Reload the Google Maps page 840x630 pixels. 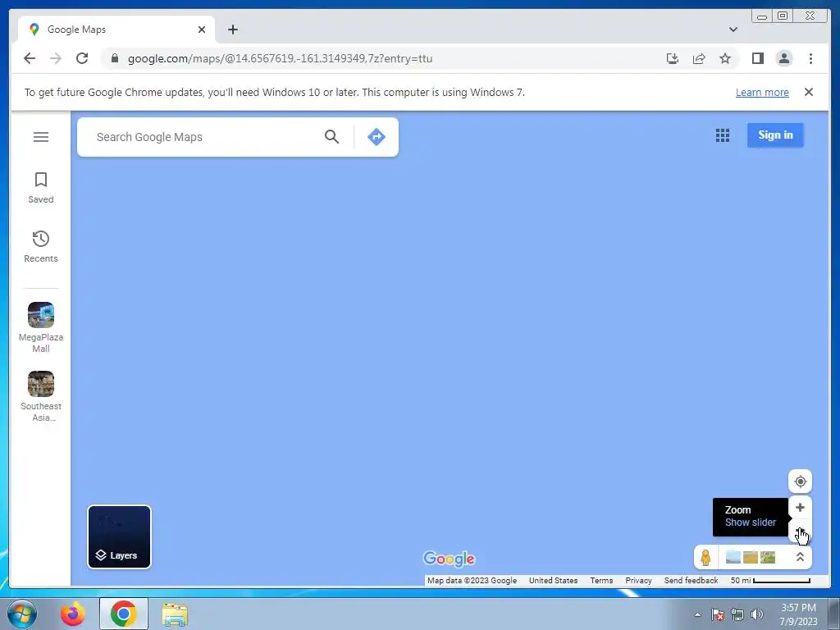(x=82, y=58)
